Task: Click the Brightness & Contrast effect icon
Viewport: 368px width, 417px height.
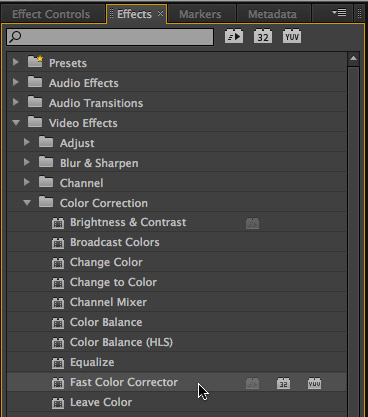Action: tap(58, 223)
